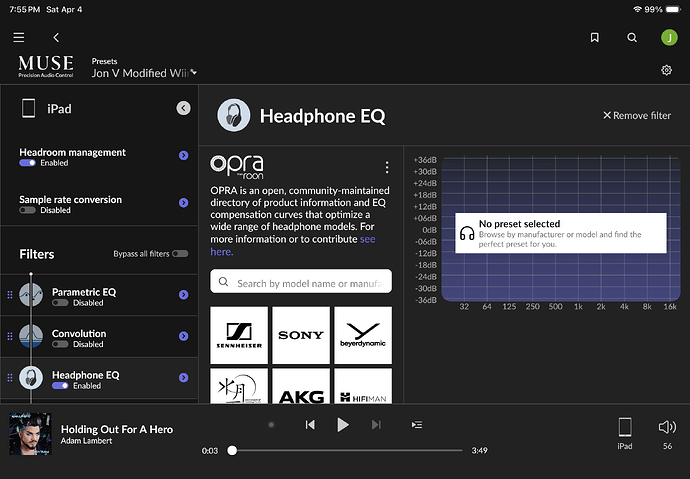Click the No preset selected notice

(x=561, y=233)
